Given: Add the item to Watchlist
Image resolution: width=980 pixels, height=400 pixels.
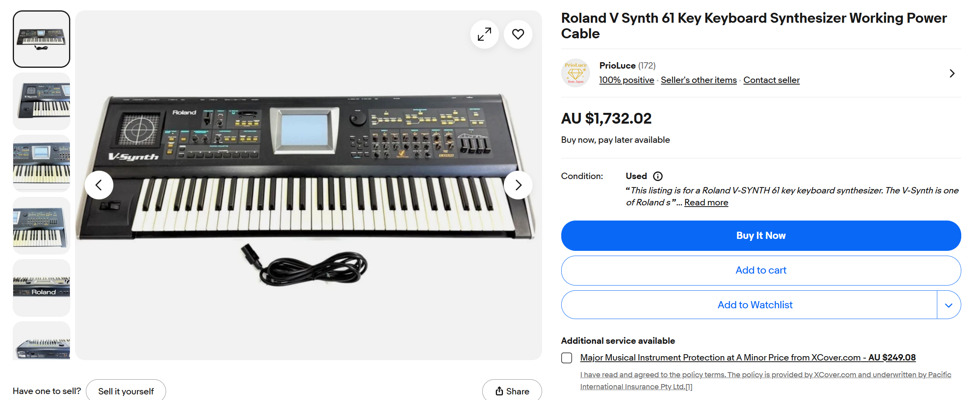Looking at the screenshot, I should (x=754, y=305).
